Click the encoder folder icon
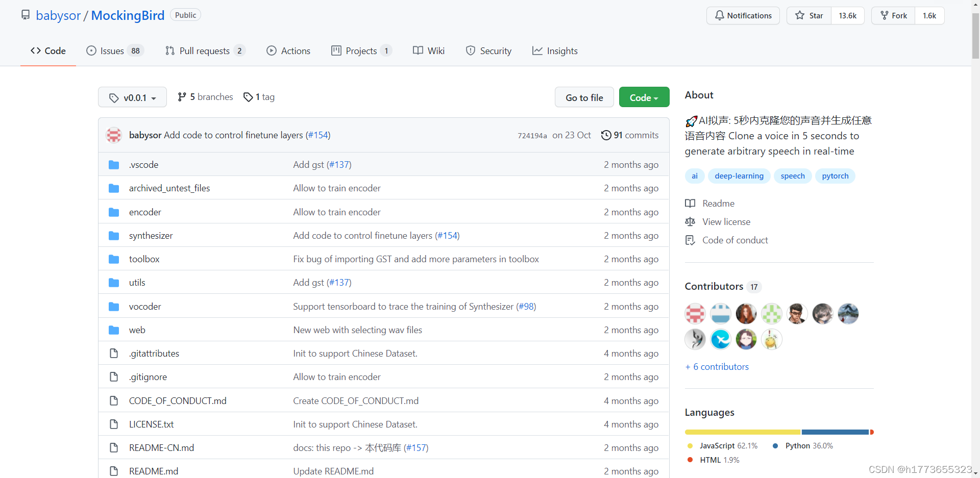Image resolution: width=980 pixels, height=478 pixels. (x=114, y=212)
